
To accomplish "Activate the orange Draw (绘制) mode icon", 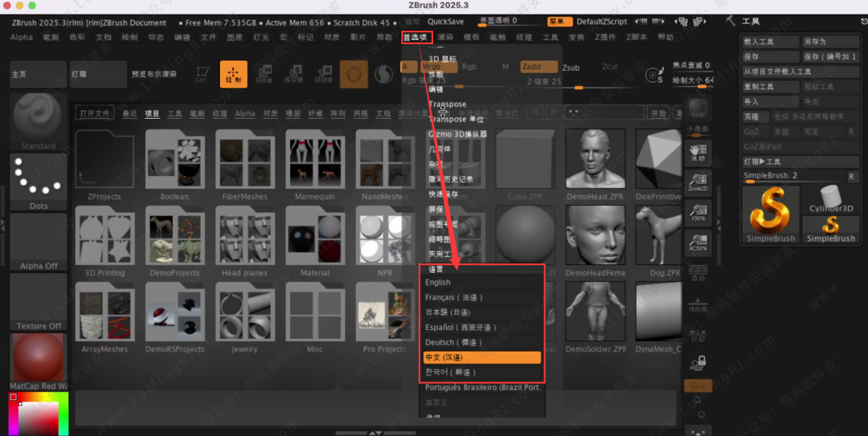I will pos(234,74).
